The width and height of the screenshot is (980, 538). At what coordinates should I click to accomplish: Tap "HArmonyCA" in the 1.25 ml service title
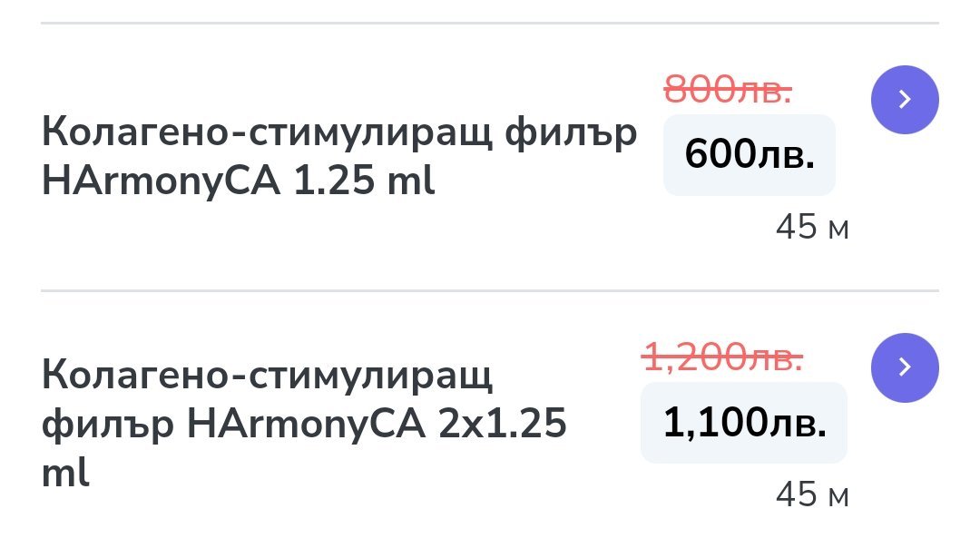coord(163,182)
